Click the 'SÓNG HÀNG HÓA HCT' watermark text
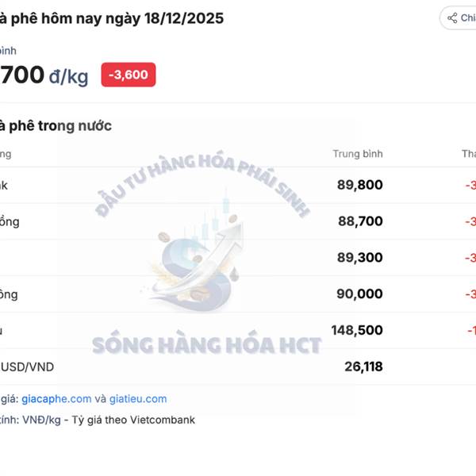The height and width of the screenshot is (476, 476). coord(206,345)
